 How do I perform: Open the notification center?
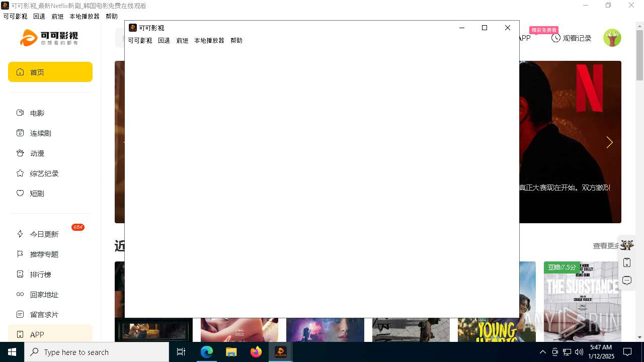pos(627,352)
